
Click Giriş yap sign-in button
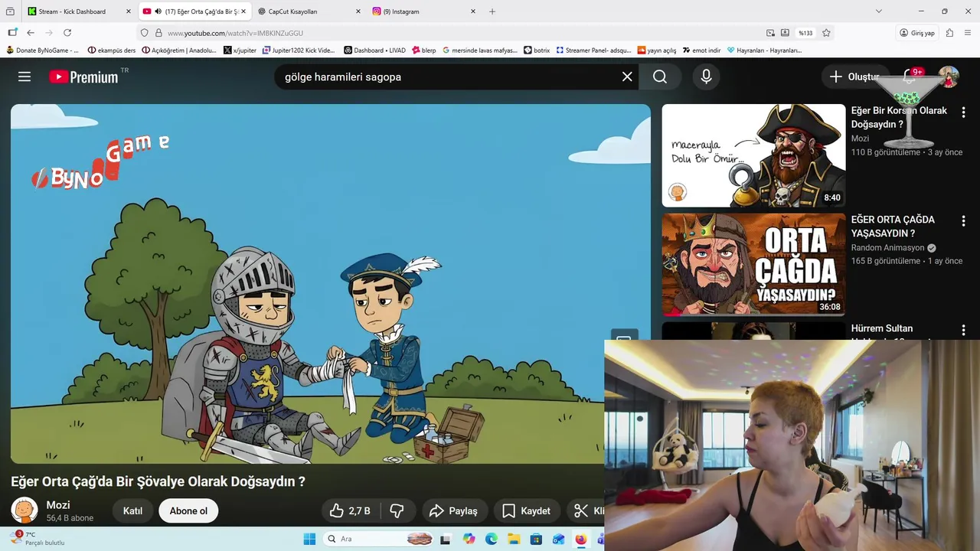(x=917, y=33)
